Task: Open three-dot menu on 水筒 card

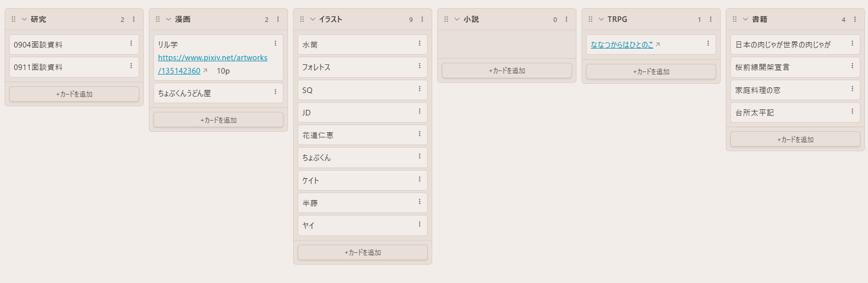Action: [x=419, y=44]
